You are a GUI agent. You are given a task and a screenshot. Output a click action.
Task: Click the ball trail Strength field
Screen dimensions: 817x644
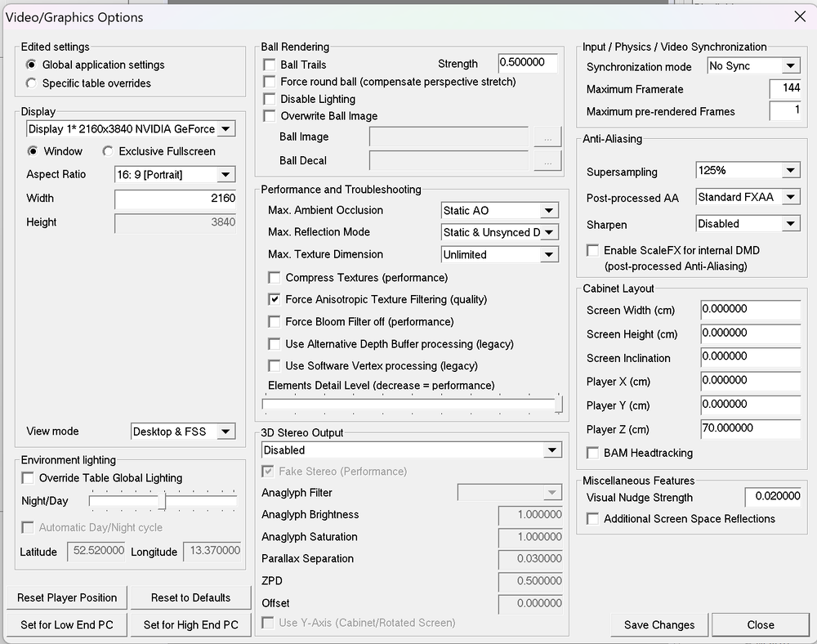(527, 63)
